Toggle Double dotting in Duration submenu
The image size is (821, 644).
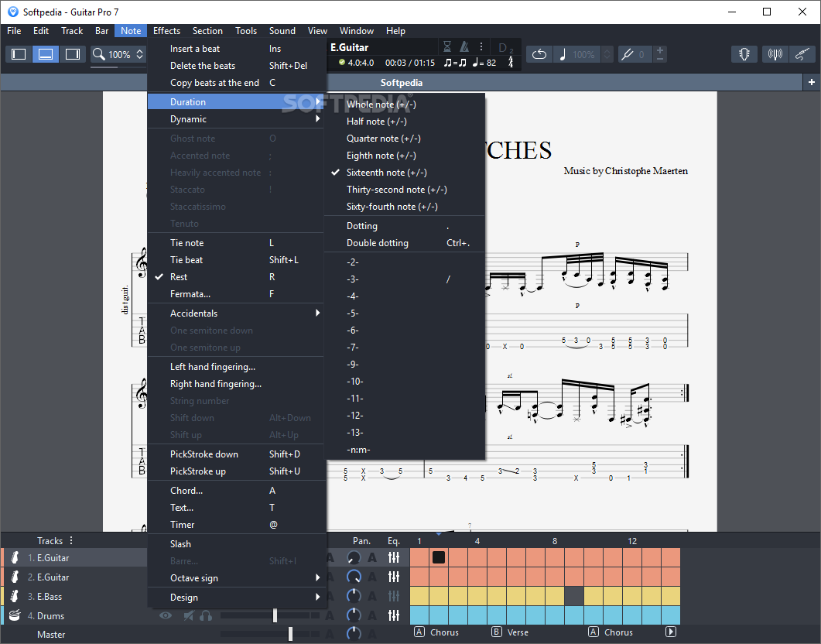pos(404,243)
